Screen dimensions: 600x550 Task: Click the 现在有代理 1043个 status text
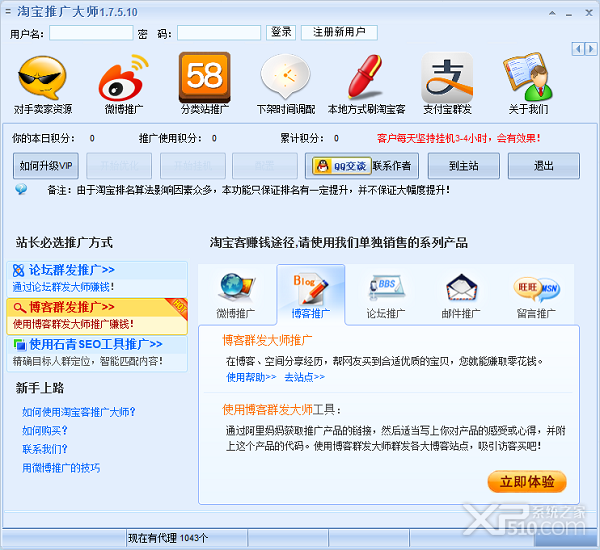[168, 539]
